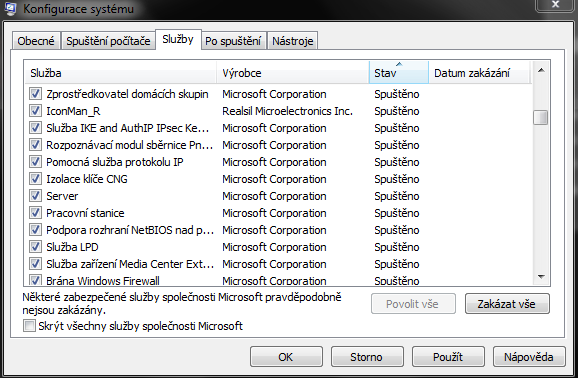Toggle Brána Windows Firewall checkbox
Image resolution: width=578 pixels, height=378 pixels.
tap(35, 280)
